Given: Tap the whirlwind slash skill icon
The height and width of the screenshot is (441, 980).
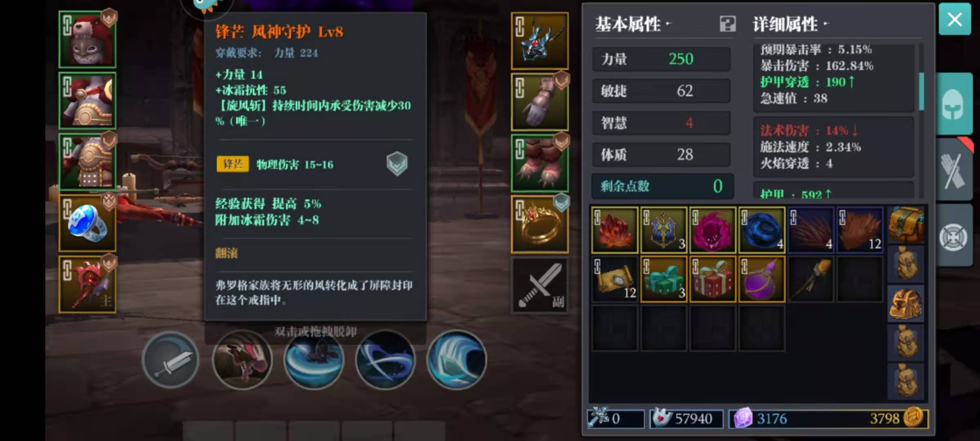Looking at the screenshot, I should pos(314,360).
